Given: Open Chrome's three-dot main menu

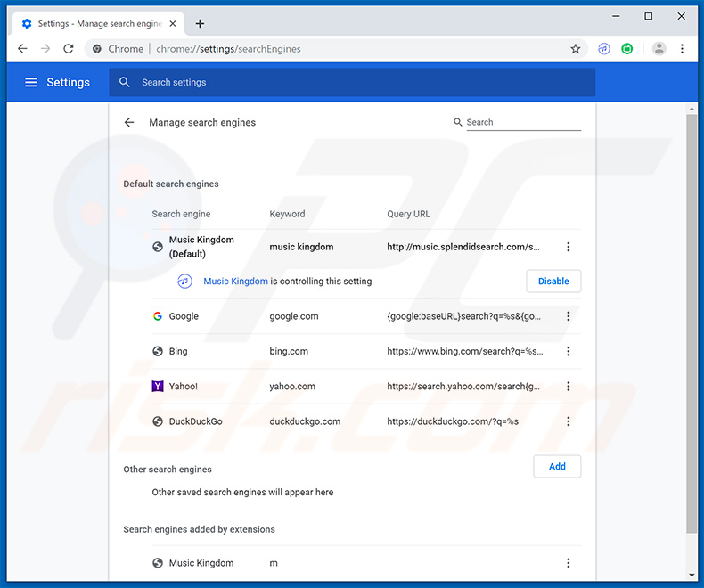Looking at the screenshot, I should [x=683, y=49].
